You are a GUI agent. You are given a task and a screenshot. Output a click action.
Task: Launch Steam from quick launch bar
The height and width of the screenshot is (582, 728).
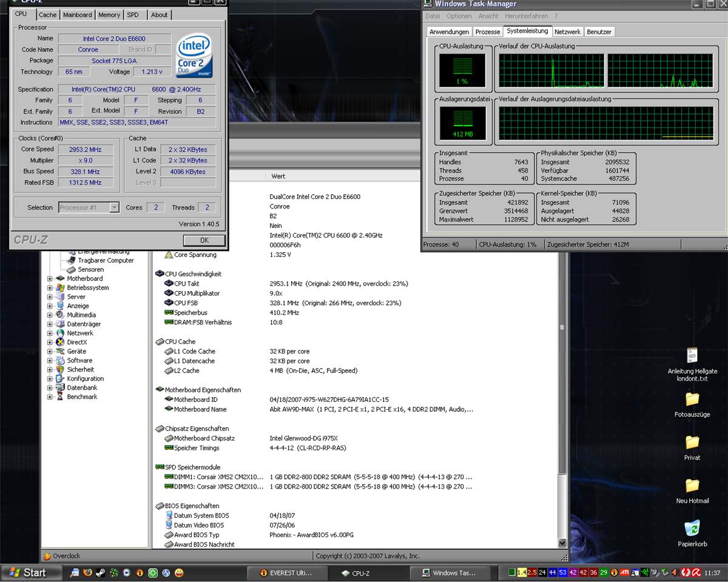pyautogui.click(x=100, y=572)
